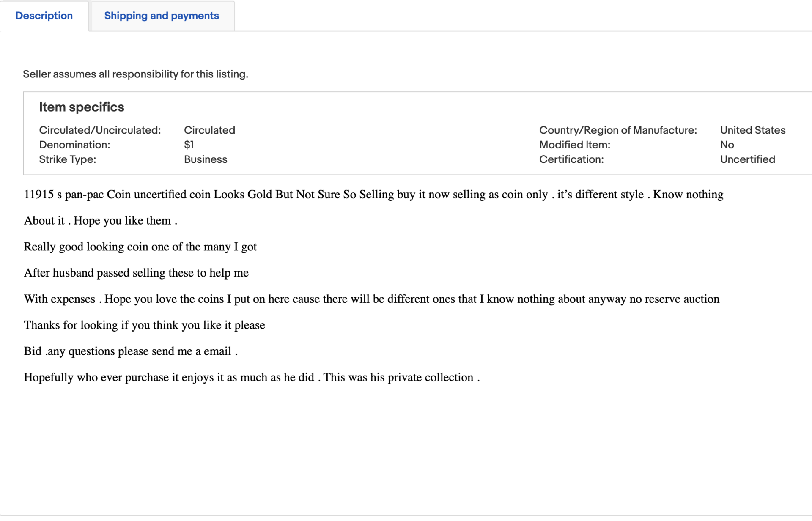The width and height of the screenshot is (812, 521).
Task: Click the Denomination label
Action: pos(74,145)
